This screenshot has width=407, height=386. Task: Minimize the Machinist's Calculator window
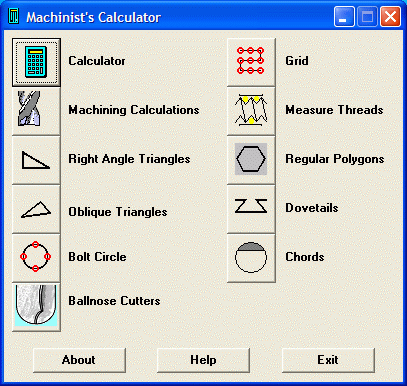344,16
